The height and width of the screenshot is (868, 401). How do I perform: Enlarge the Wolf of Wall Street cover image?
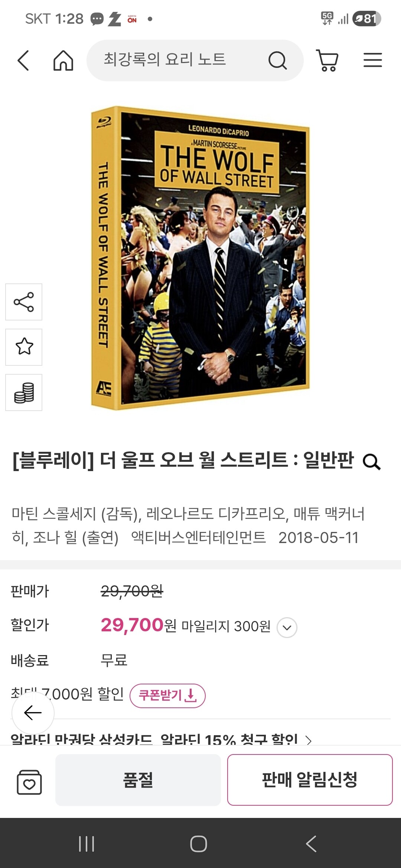pos(200,258)
